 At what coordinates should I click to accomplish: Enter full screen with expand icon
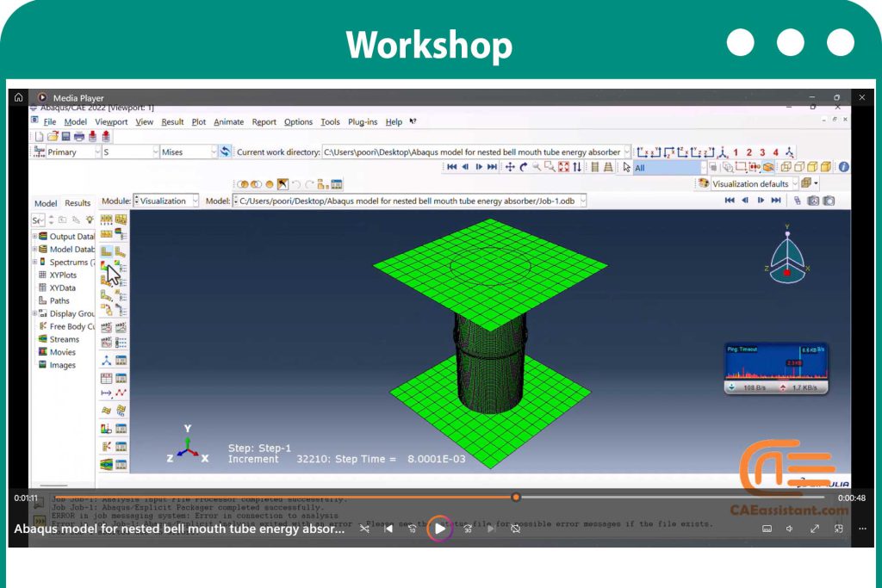coord(814,529)
